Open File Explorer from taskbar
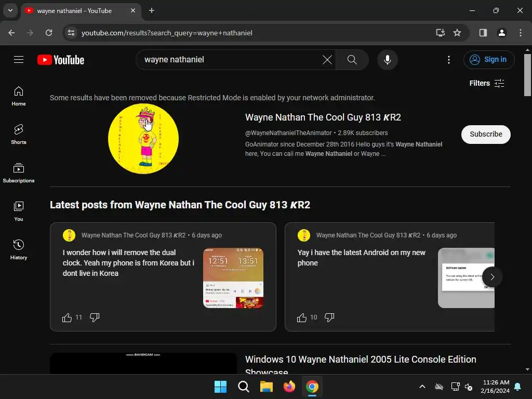This screenshot has width=532, height=399. pyautogui.click(x=267, y=387)
